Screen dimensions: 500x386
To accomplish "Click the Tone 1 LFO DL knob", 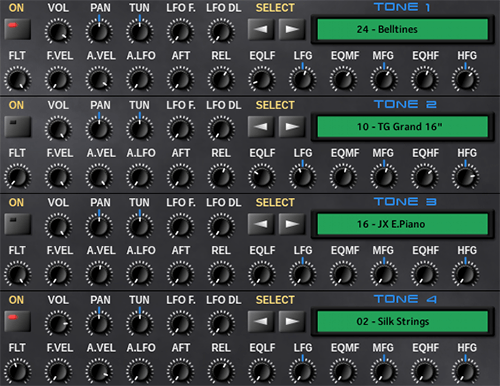I will coord(221,31).
